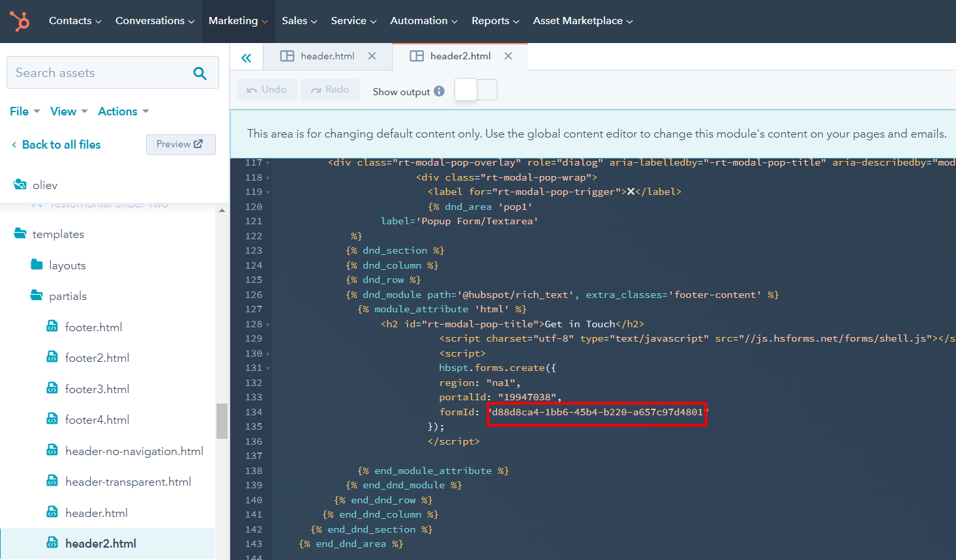The image size is (956, 560).
Task: Click the footer3.html file icon
Action: click(52, 389)
